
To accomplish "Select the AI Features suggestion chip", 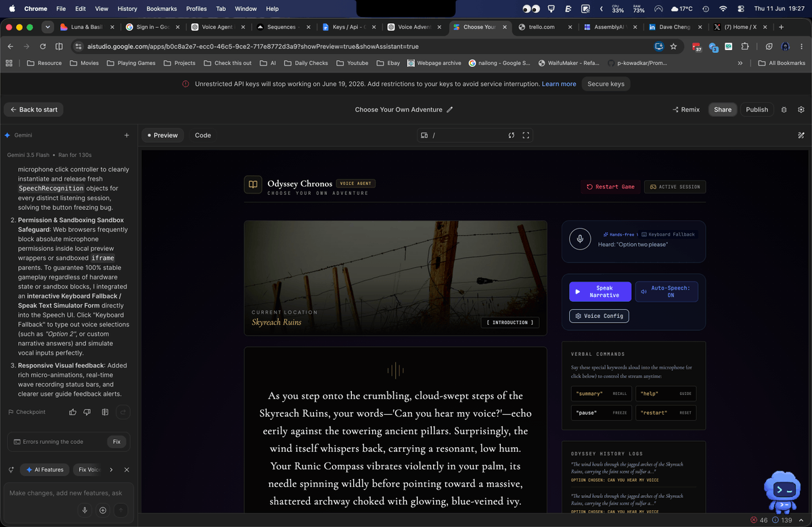I will click(x=45, y=469).
